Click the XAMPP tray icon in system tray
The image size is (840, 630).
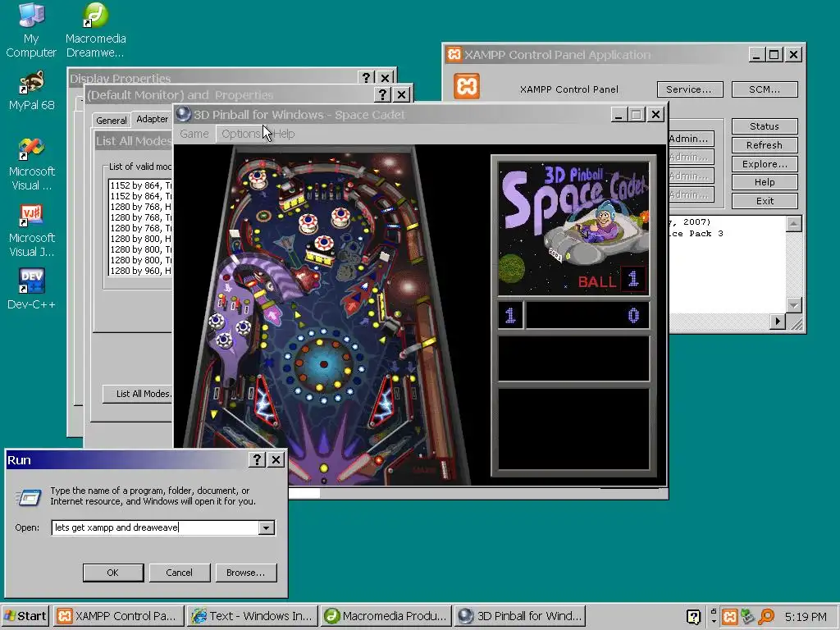[729, 617]
